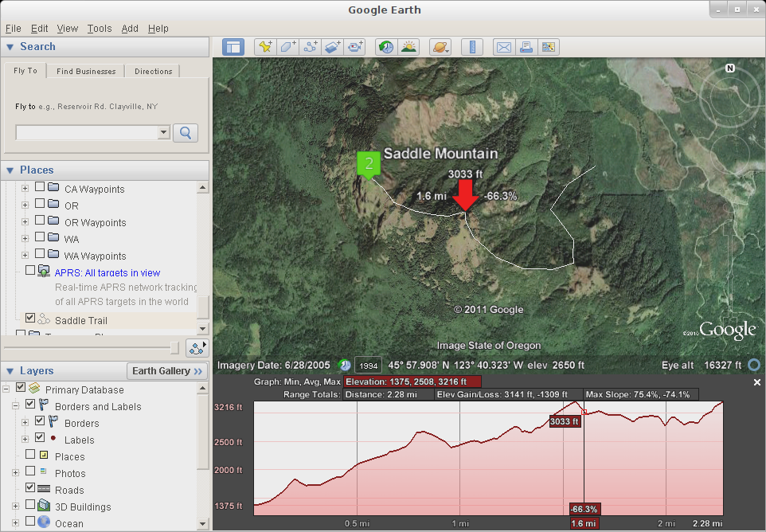This screenshot has width=766, height=532.
Task: Select the Saddle Trail item in Places
Action: click(81, 320)
